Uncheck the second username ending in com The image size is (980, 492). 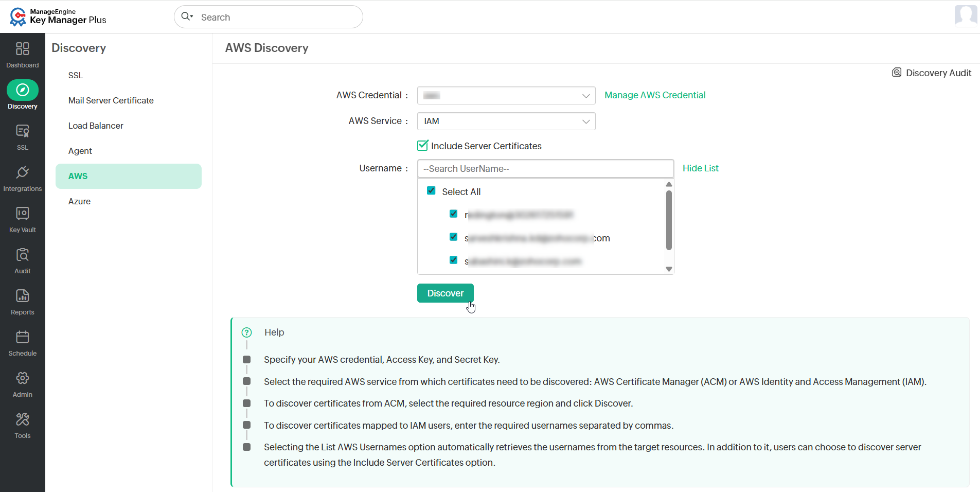[453, 237]
